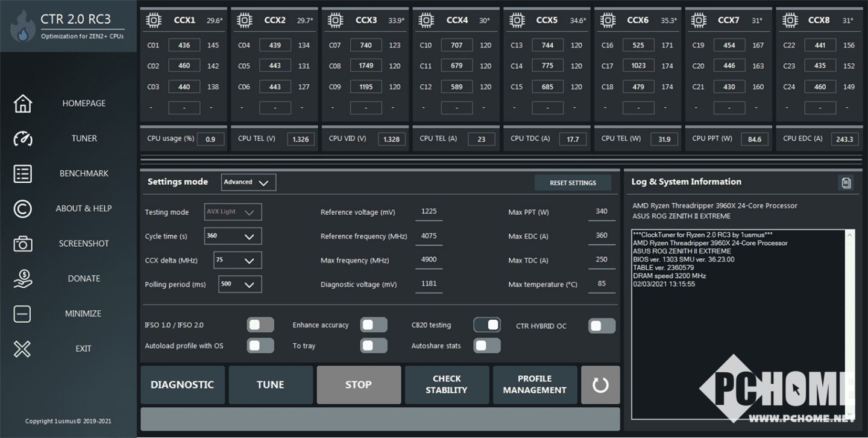This screenshot has width=868, height=438.
Task: Edit the Max PPT value
Action: click(x=602, y=212)
